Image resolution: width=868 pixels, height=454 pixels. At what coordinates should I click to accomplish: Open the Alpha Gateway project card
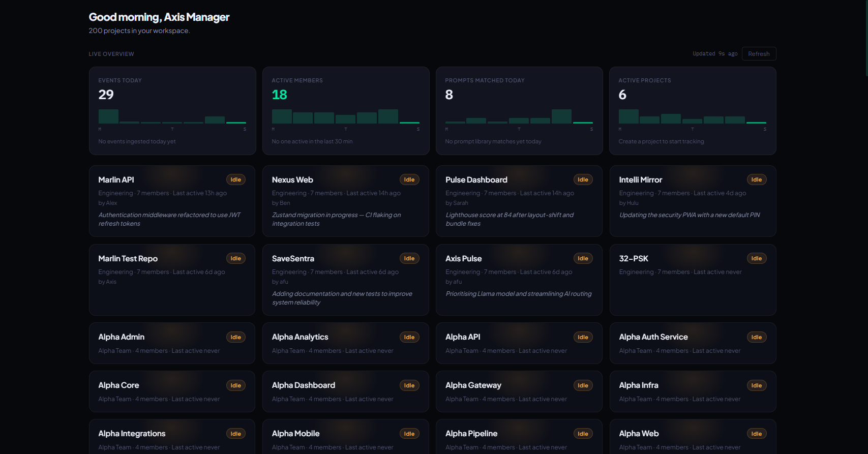point(519,391)
